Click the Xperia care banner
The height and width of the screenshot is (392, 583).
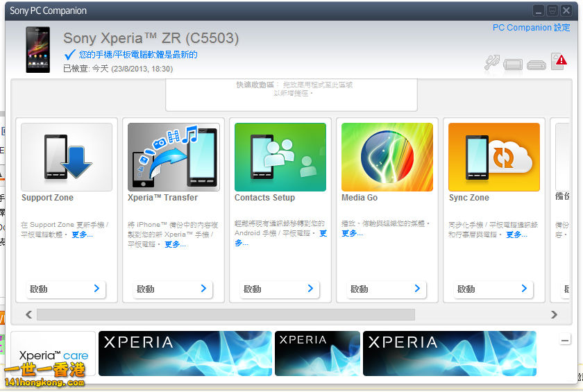[53, 355]
